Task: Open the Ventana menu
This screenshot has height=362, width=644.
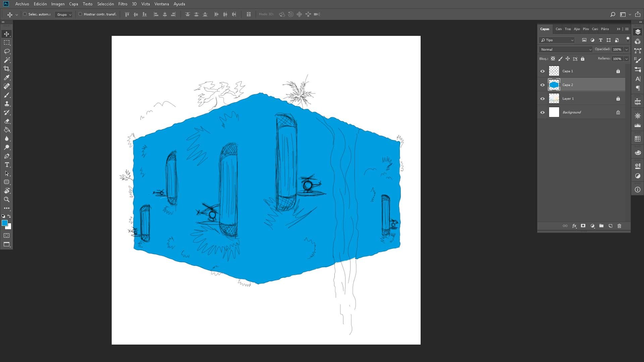Action: click(162, 4)
